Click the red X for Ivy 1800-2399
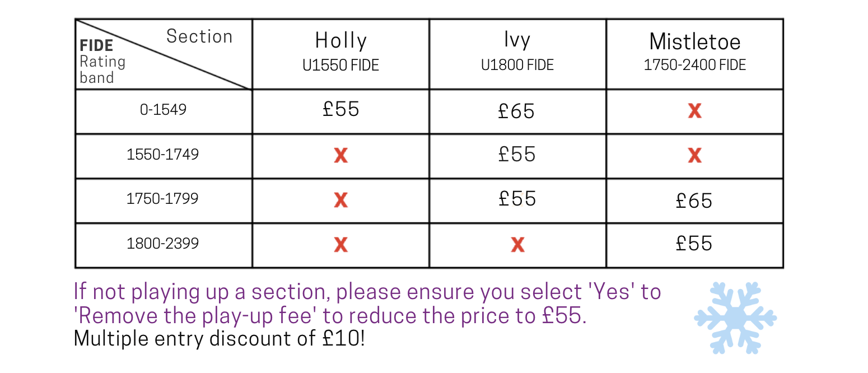Image resolution: width=868 pixels, height=373 pixels. (x=517, y=244)
